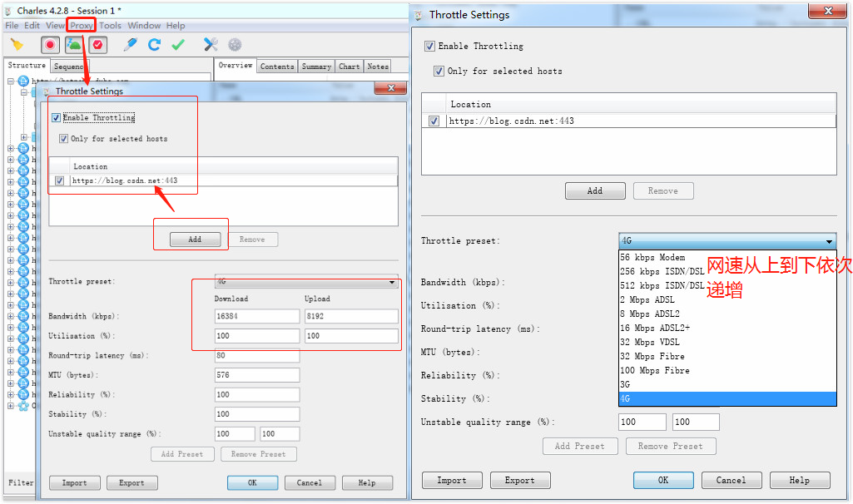Click the 4G preset combo box arrow in right dialog
This screenshot has width=853, height=504.
[829, 241]
